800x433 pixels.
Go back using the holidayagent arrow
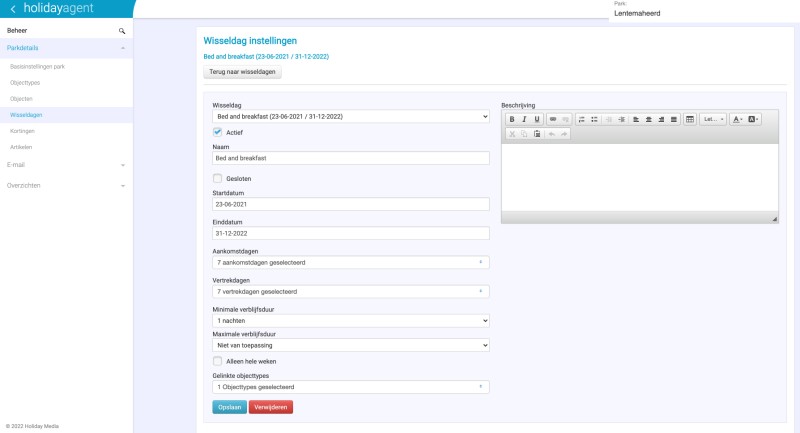[x=13, y=9]
